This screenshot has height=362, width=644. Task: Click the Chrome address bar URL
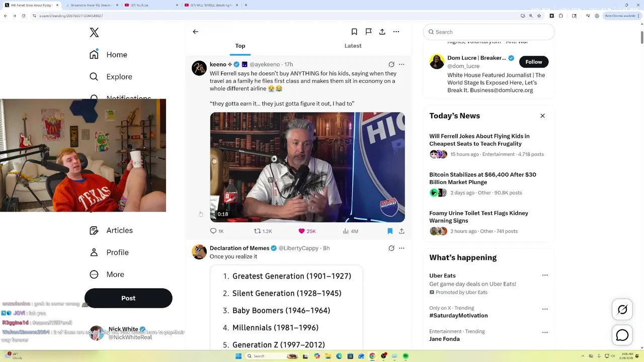point(70,16)
